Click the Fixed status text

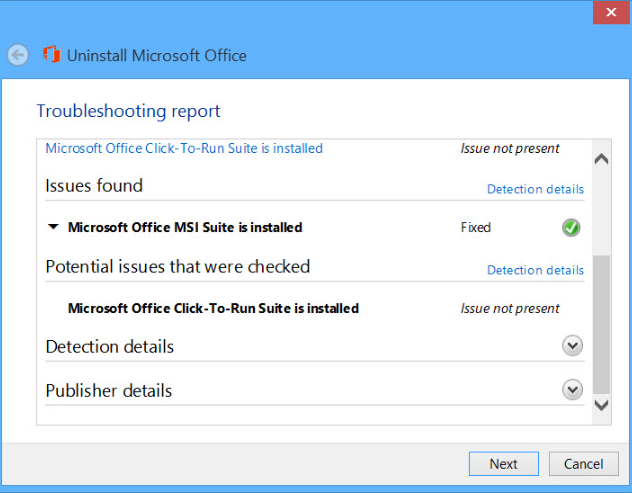pos(475,228)
